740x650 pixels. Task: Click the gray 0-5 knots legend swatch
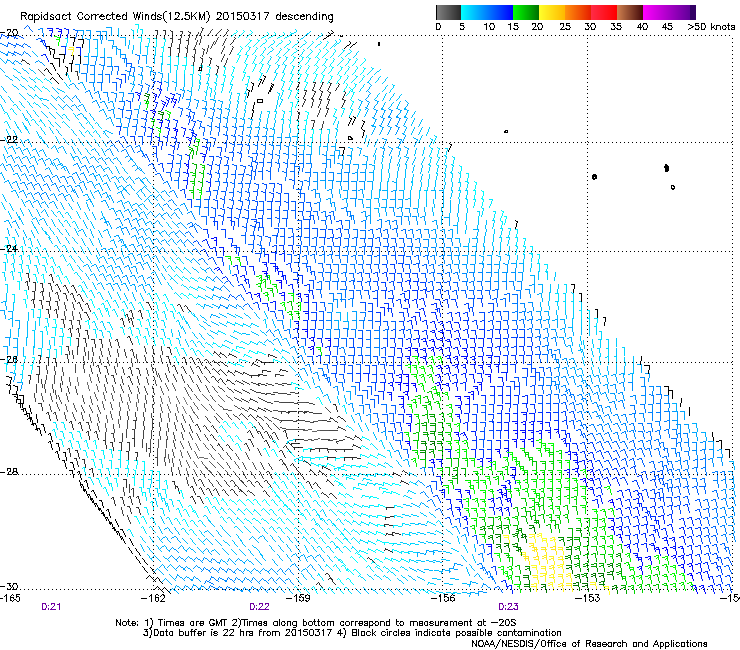[448, 12]
